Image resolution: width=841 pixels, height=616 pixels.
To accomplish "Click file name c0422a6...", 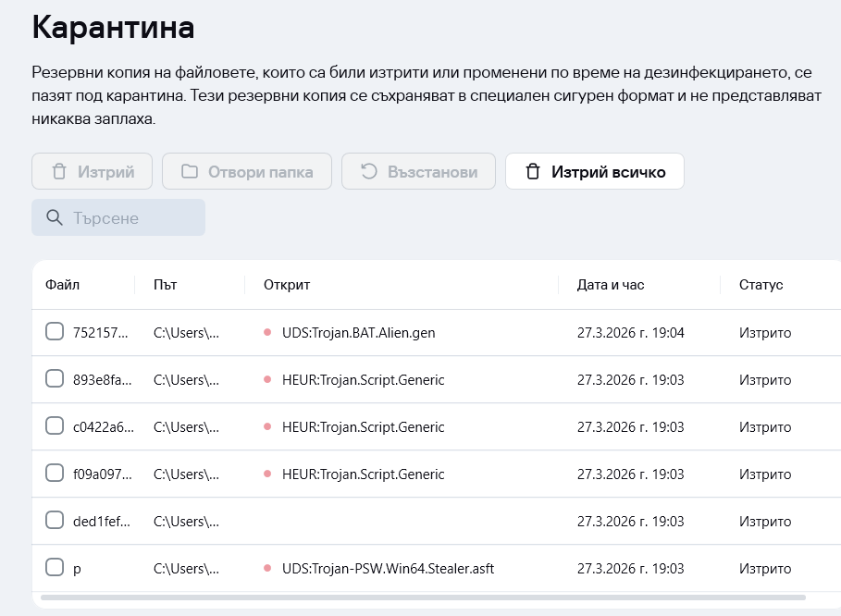I will click(104, 427).
